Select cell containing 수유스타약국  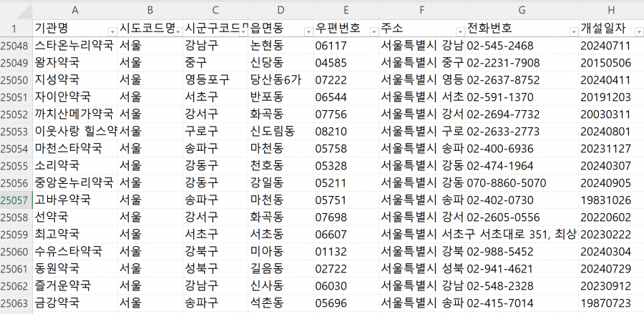[74, 251]
